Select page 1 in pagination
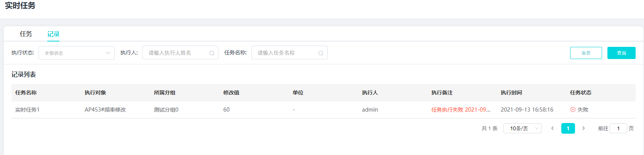The image size is (644, 155). point(568,128)
